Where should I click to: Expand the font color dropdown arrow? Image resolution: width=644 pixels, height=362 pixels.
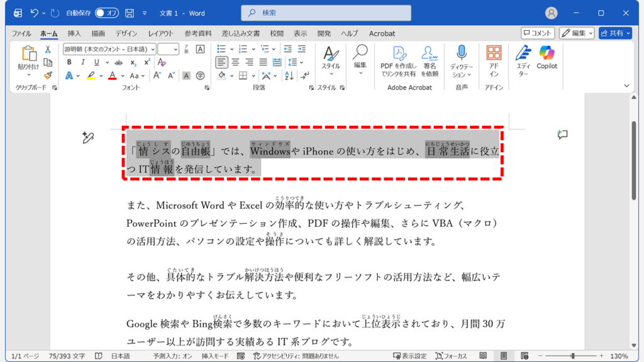point(122,76)
